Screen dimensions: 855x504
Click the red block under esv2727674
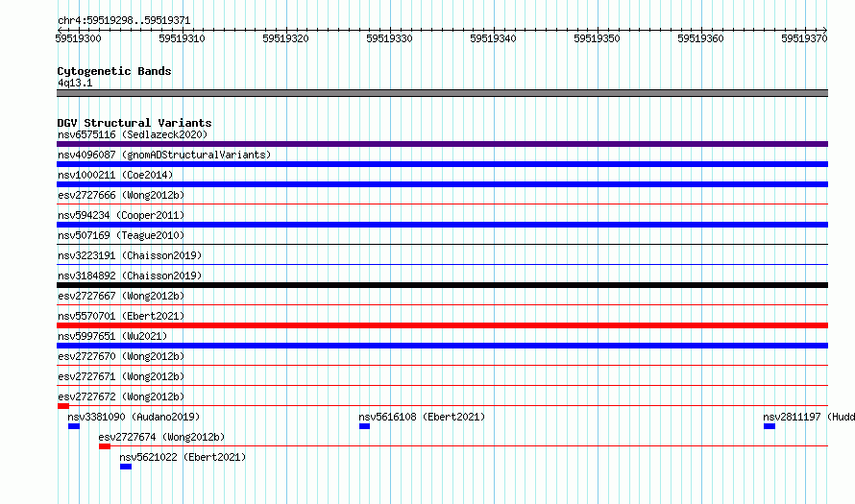pos(105,446)
